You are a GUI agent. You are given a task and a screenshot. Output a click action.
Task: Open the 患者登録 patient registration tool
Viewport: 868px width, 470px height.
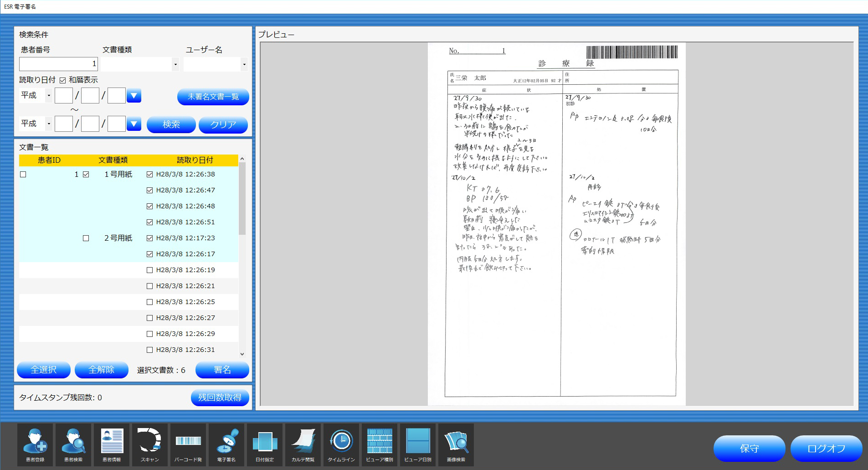(x=35, y=445)
